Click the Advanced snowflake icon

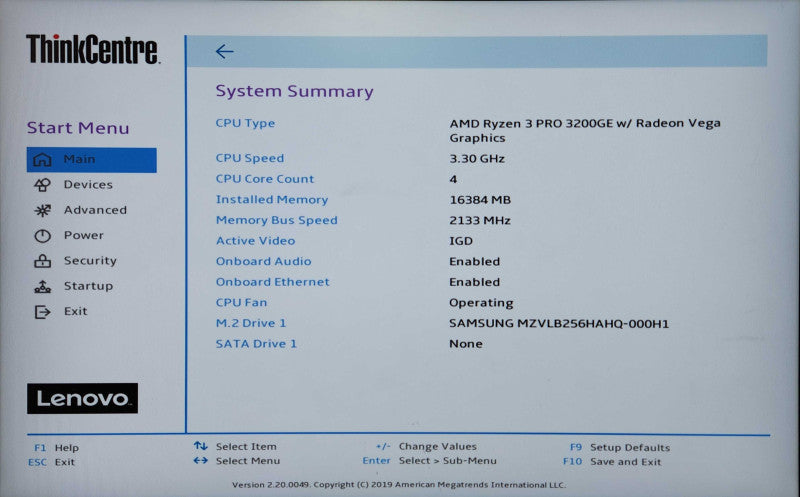[x=42, y=210]
